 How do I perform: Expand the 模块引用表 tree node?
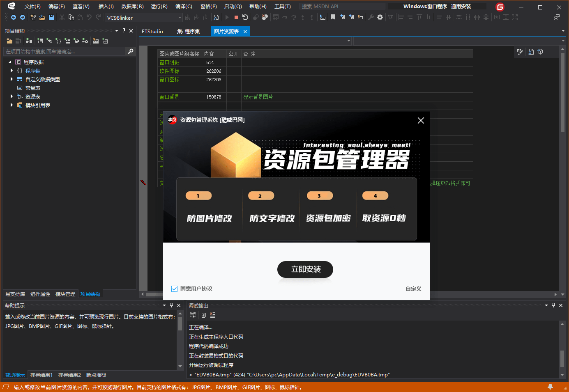tap(12, 105)
